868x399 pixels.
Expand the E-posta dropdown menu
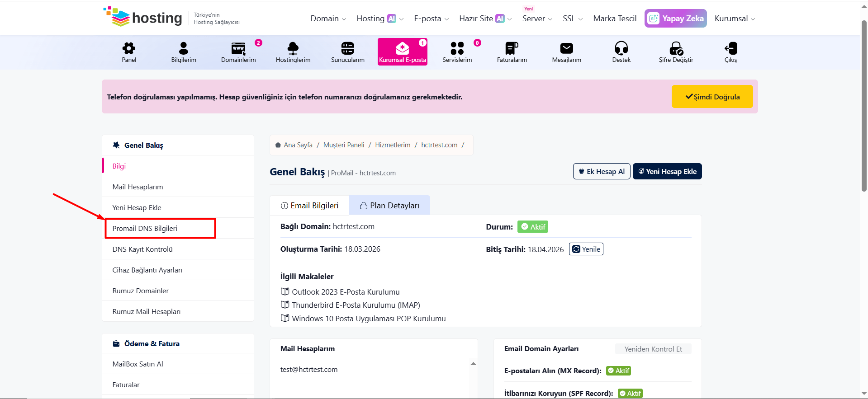point(432,19)
